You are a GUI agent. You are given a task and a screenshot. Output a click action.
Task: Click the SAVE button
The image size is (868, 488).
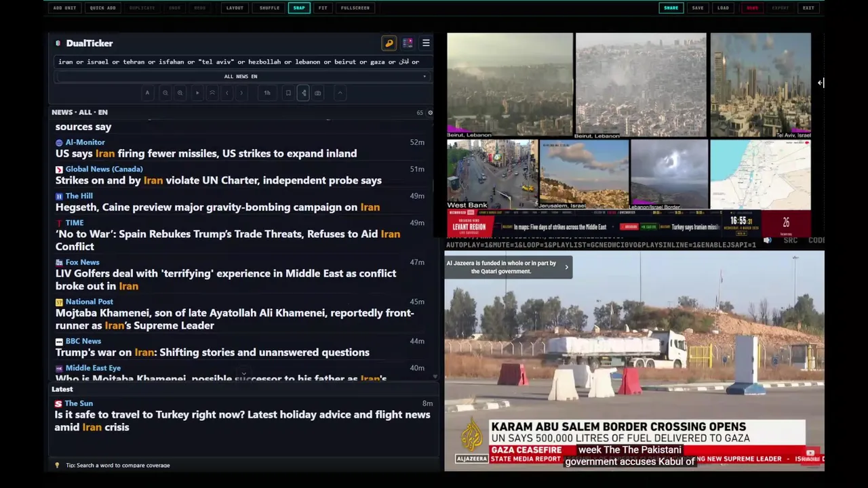point(698,8)
